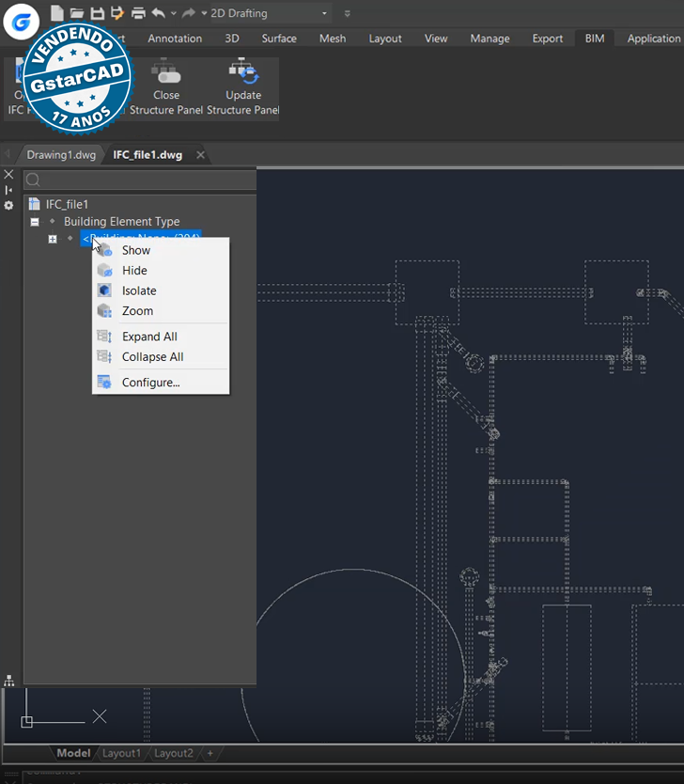Click Close Structure Panel ribbon button
684x784 pixels.
point(166,87)
